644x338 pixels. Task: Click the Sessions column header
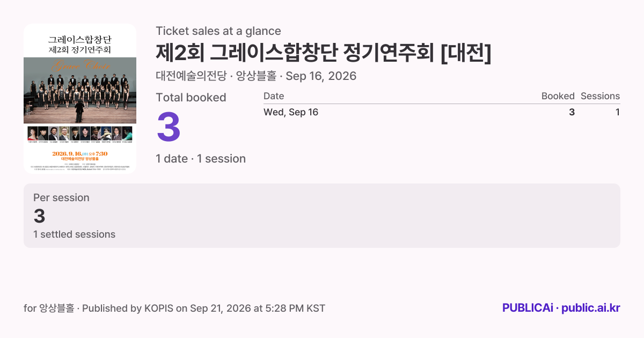click(x=600, y=96)
